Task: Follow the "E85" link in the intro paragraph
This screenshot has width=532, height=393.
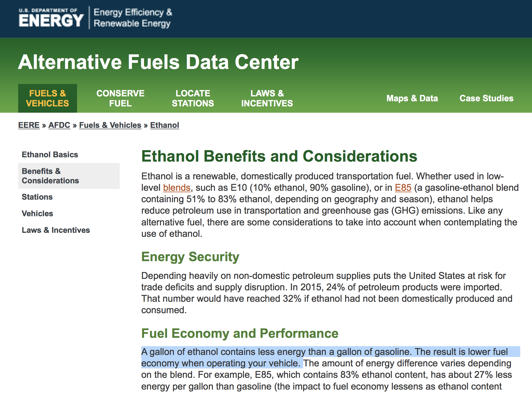Action: tap(403, 188)
